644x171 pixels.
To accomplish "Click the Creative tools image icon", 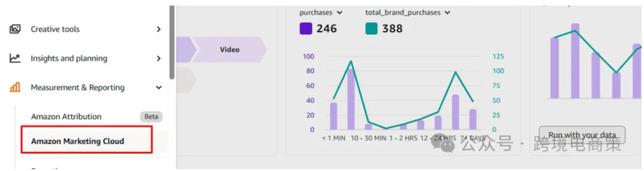I will click(x=15, y=29).
